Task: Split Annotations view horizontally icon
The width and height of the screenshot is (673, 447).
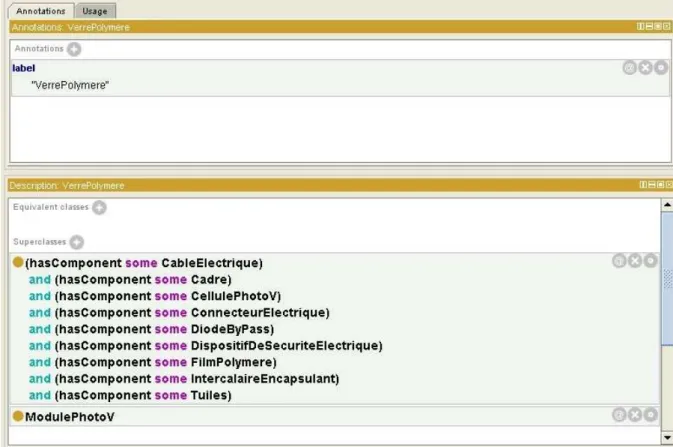Action: pyautogui.click(x=649, y=27)
